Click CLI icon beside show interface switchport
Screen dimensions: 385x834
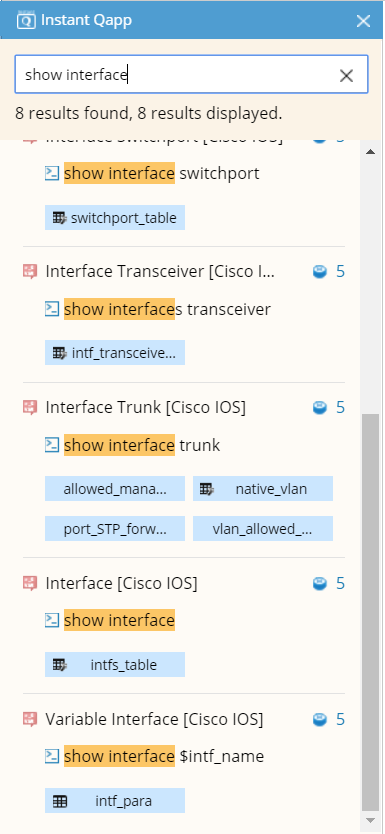tap(52, 173)
